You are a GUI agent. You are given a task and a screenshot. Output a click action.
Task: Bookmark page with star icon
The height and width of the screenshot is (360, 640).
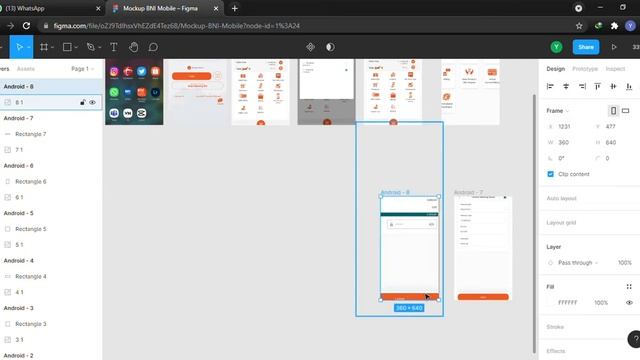click(579, 26)
